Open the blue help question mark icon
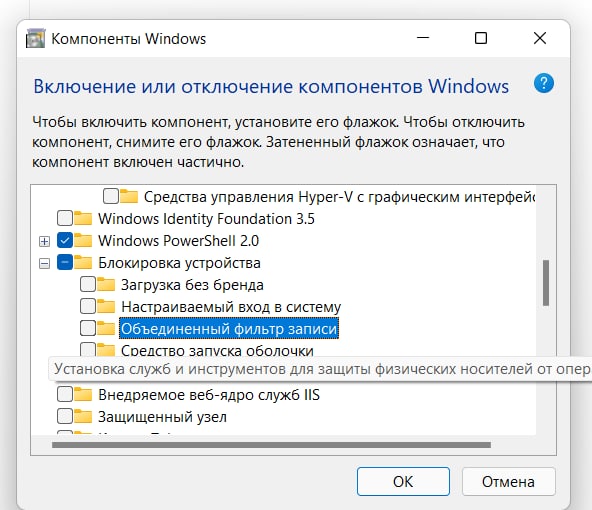592x510 pixels. [544, 83]
